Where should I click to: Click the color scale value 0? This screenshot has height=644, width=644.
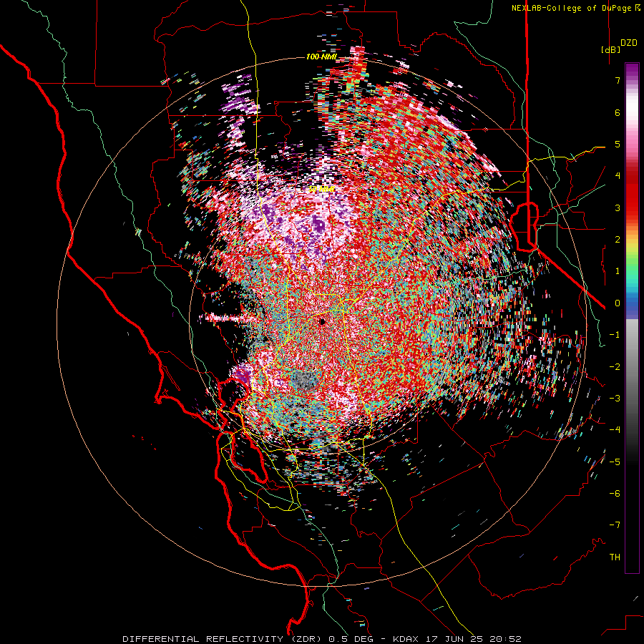point(618,303)
